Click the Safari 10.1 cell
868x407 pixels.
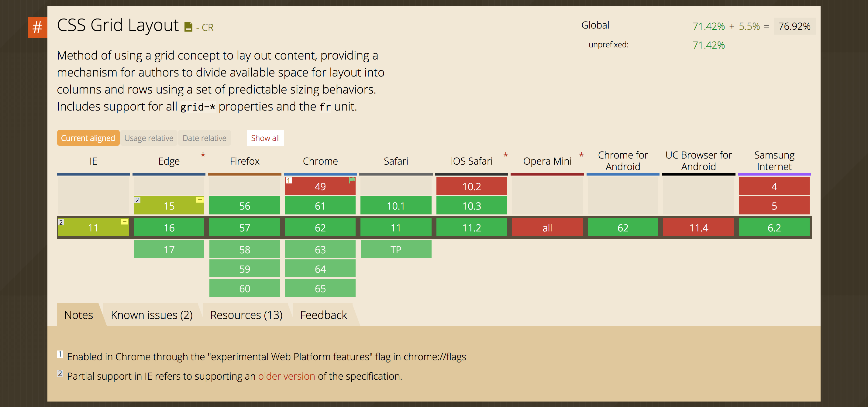coord(396,206)
